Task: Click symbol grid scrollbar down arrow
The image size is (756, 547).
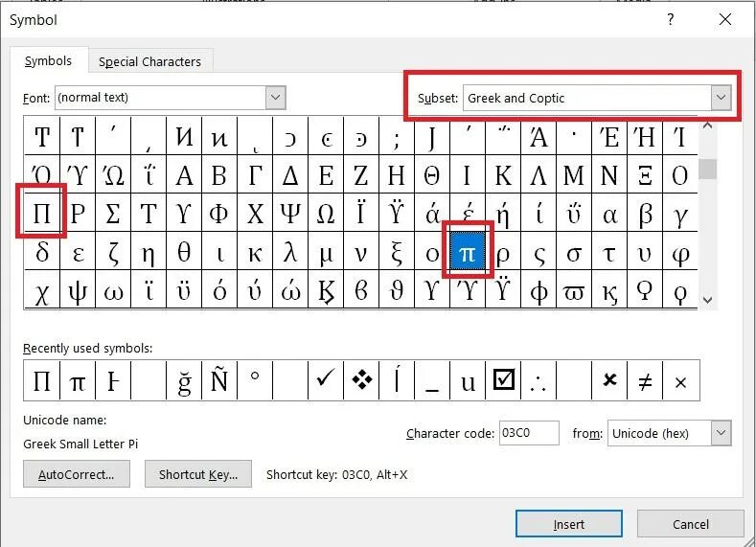Action: (708, 300)
